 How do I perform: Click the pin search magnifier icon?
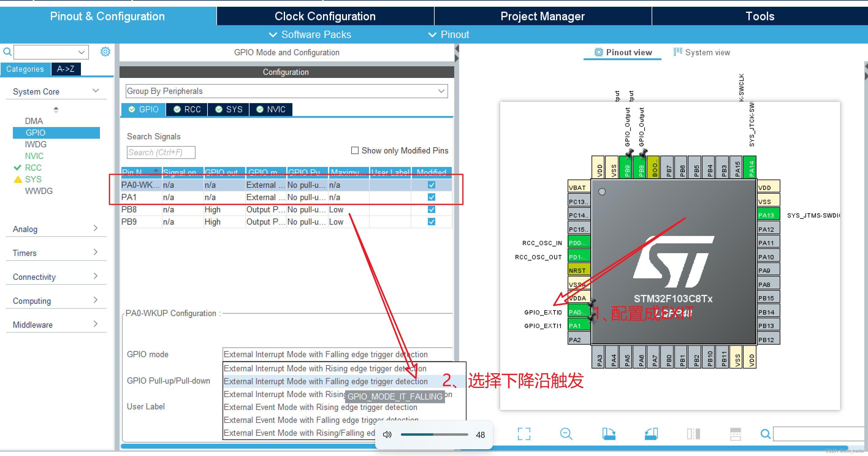765,434
